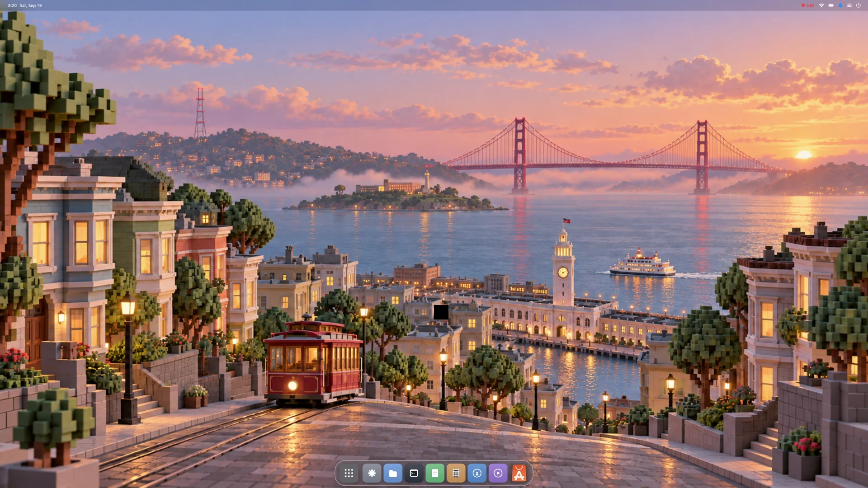Image resolution: width=868 pixels, height=488 pixels.
Task: Launch the Files folder app
Action: [393, 473]
